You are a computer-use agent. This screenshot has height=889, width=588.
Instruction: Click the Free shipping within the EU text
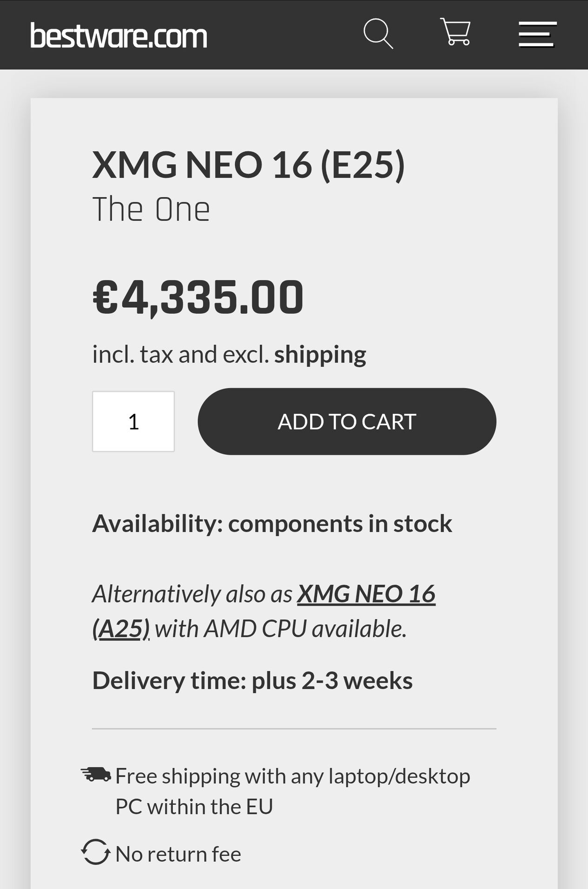(292, 791)
